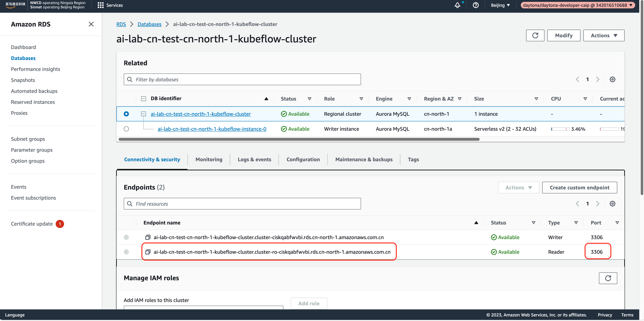644x321 pixels.
Task: Open Endpoints table settings gear icon
Action: 612,204
